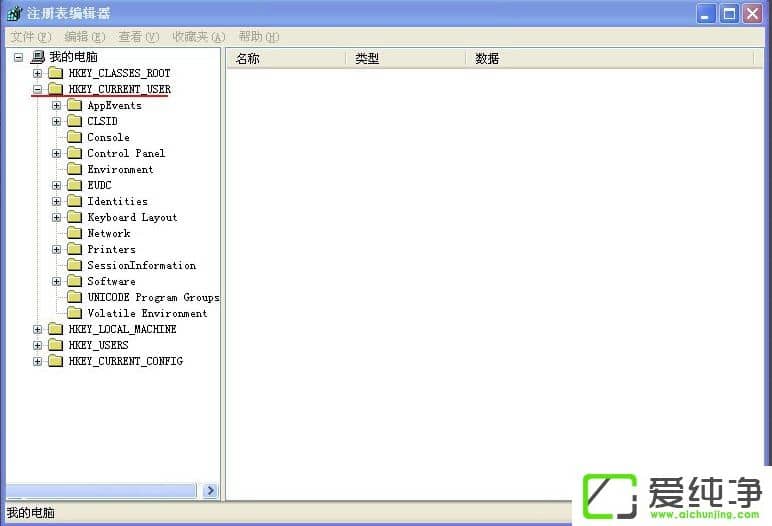772x526 pixels.
Task: Expand the Printers key
Action: pos(57,249)
